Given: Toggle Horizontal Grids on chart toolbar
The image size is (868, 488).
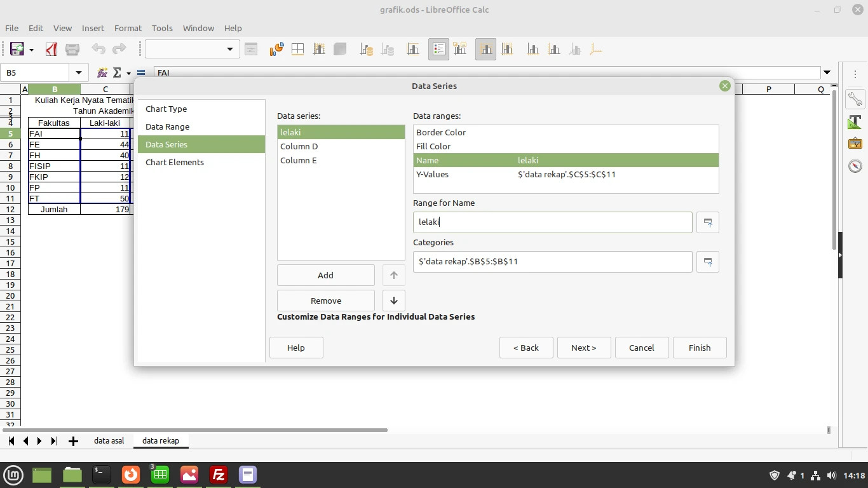Looking at the screenshot, I should click(485, 50).
